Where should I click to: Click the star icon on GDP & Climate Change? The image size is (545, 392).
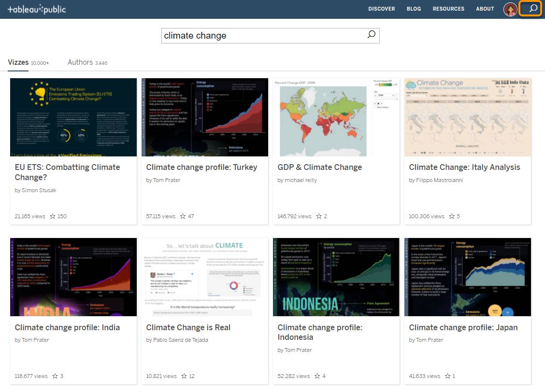coord(320,216)
